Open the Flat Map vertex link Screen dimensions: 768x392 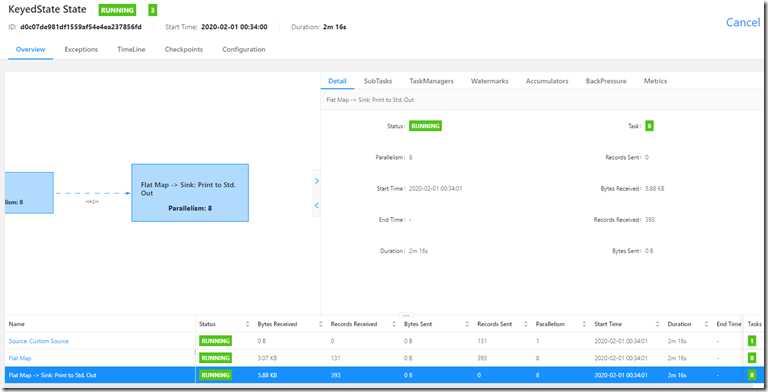20,358
